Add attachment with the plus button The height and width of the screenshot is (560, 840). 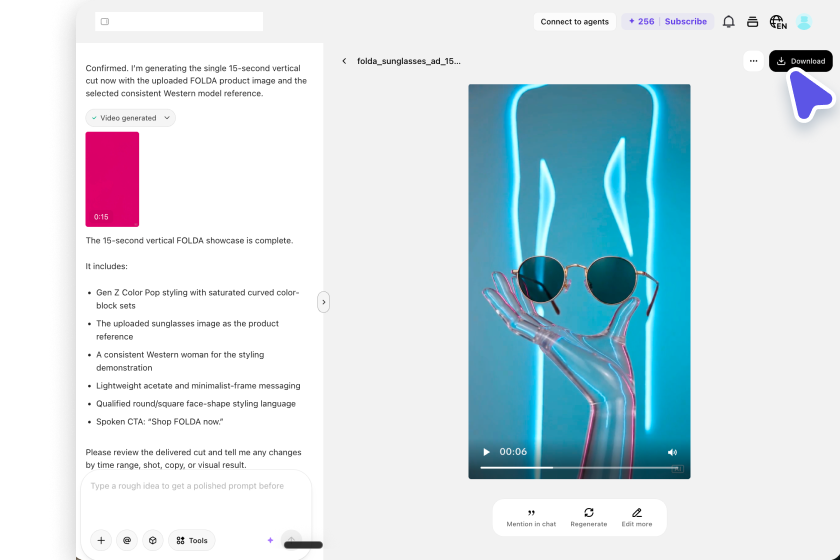[x=101, y=540]
